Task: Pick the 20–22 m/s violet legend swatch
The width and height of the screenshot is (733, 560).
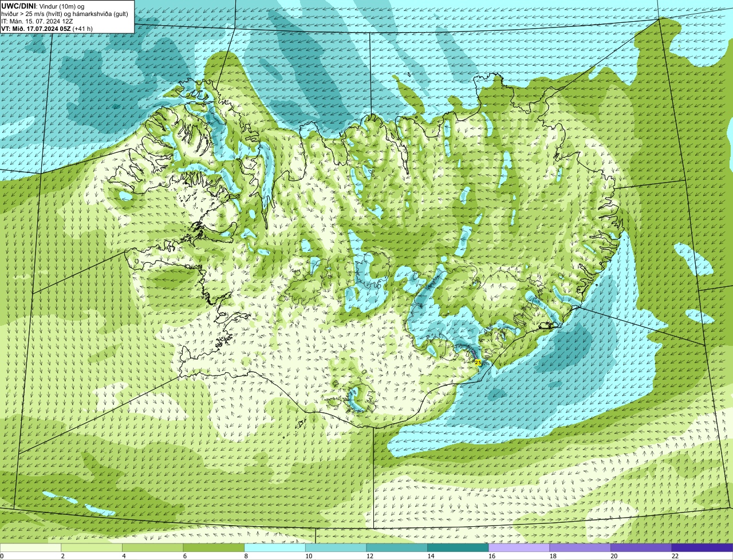Action: [641, 547]
